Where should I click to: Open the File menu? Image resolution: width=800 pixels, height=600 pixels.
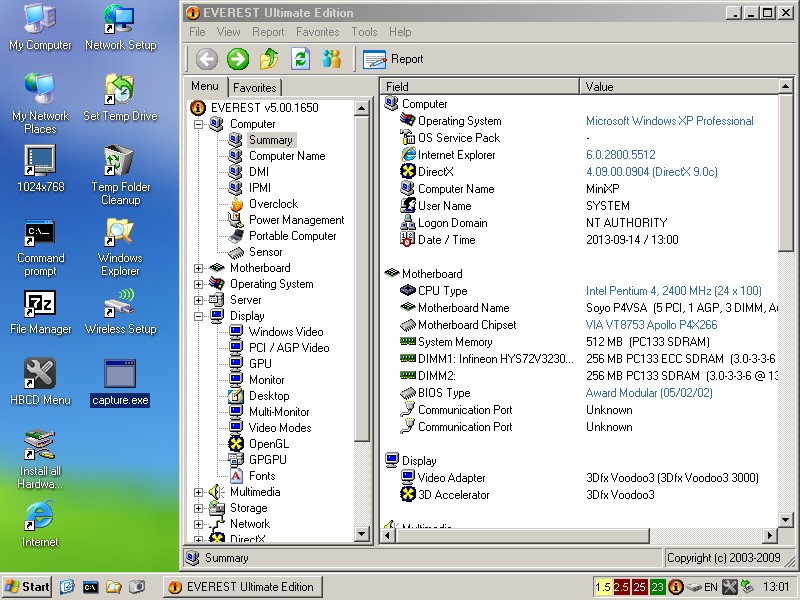pos(197,32)
